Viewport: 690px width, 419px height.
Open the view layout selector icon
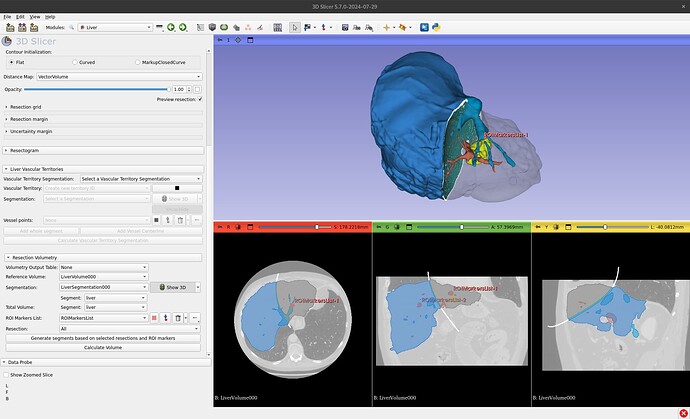click(277, 27)
